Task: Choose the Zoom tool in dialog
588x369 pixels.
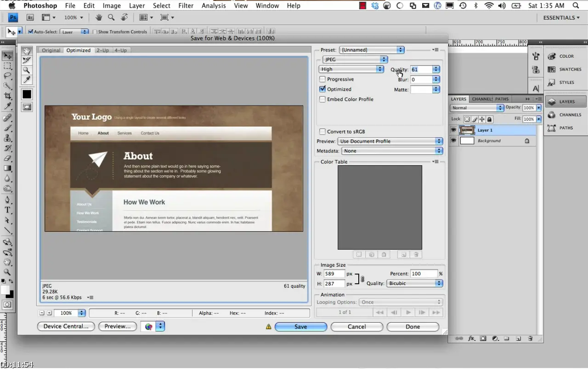Action: click(x=27, y=70)
